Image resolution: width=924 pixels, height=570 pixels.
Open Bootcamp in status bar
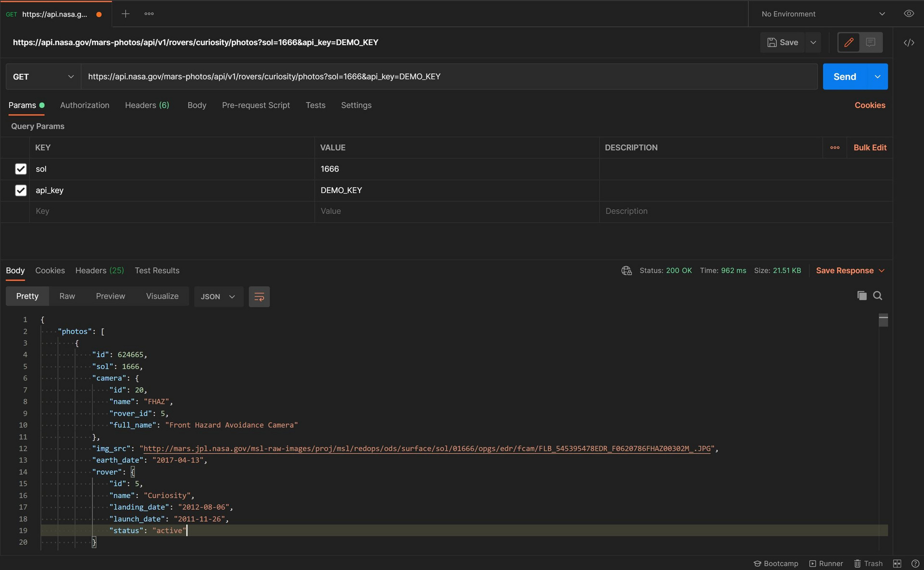pos(775,563)
